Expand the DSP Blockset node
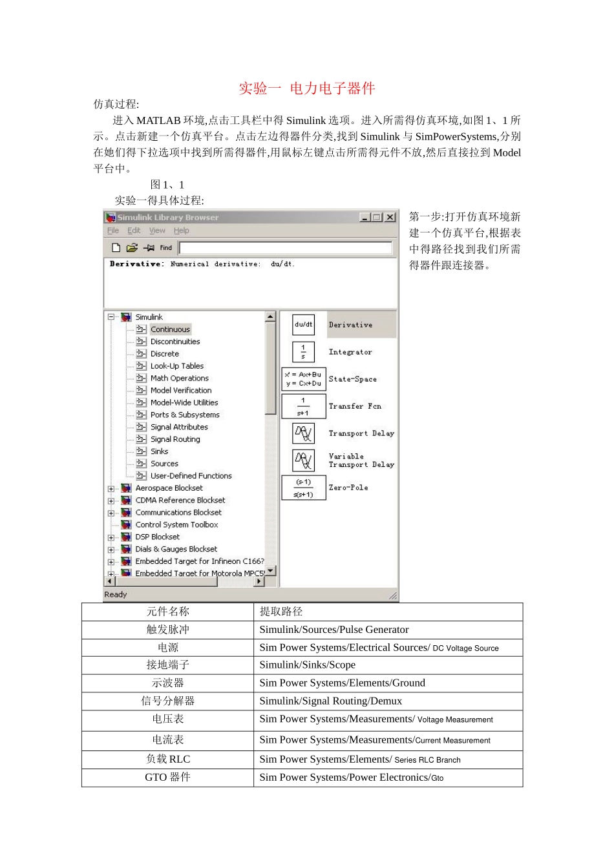Image resolution: width=614 pixels, height=868 pixels. (x=111, y=537)
